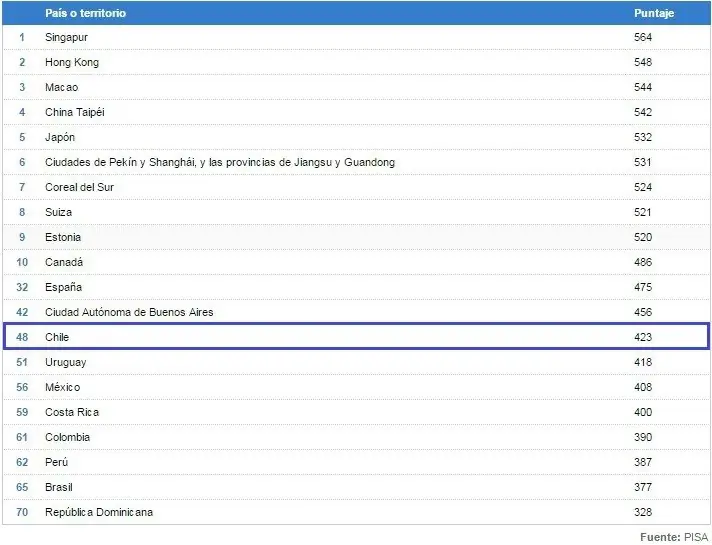The height and width of the screenshot is (545, 712).
Task: Click Suiza's score 521
Action: pyautogui.click(x=643, y=212)
